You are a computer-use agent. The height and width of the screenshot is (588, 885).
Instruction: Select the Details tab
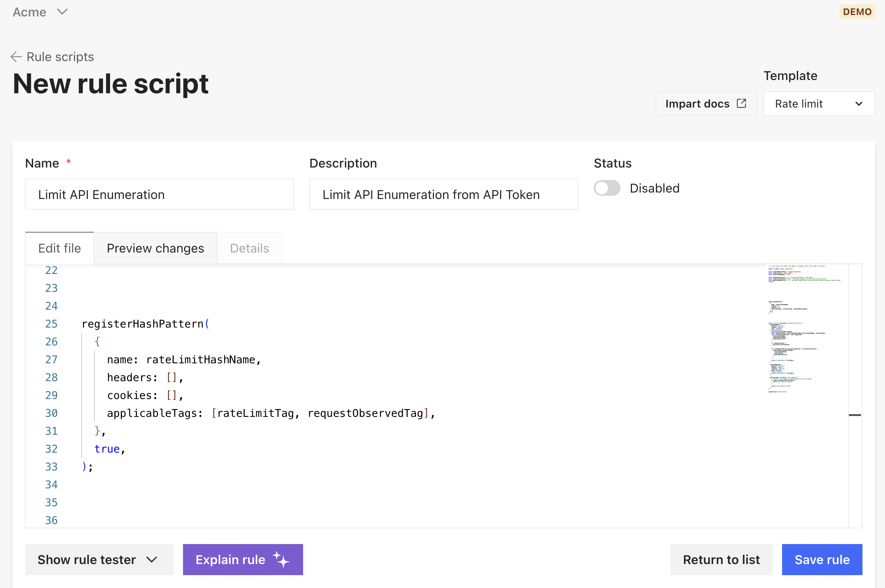(249, 248)
